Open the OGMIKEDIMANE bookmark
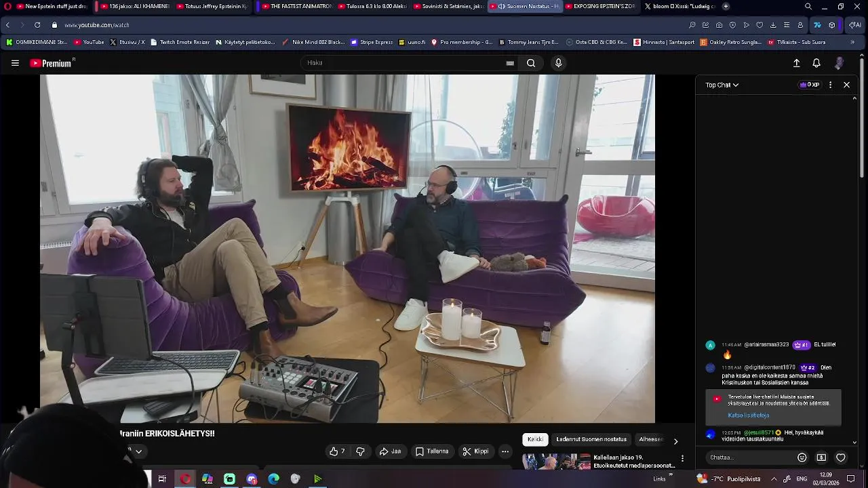 [37, 42]
